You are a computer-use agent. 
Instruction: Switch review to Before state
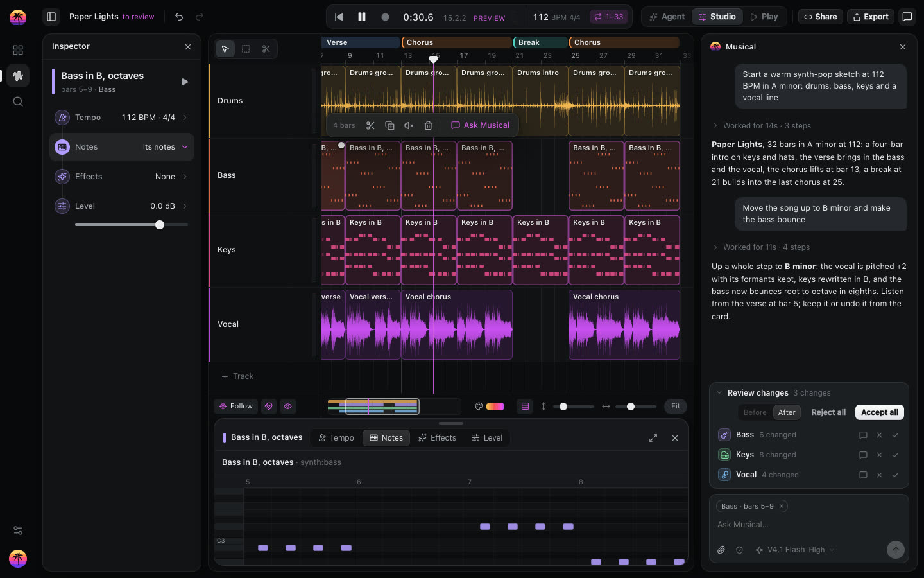coord(755,412)
